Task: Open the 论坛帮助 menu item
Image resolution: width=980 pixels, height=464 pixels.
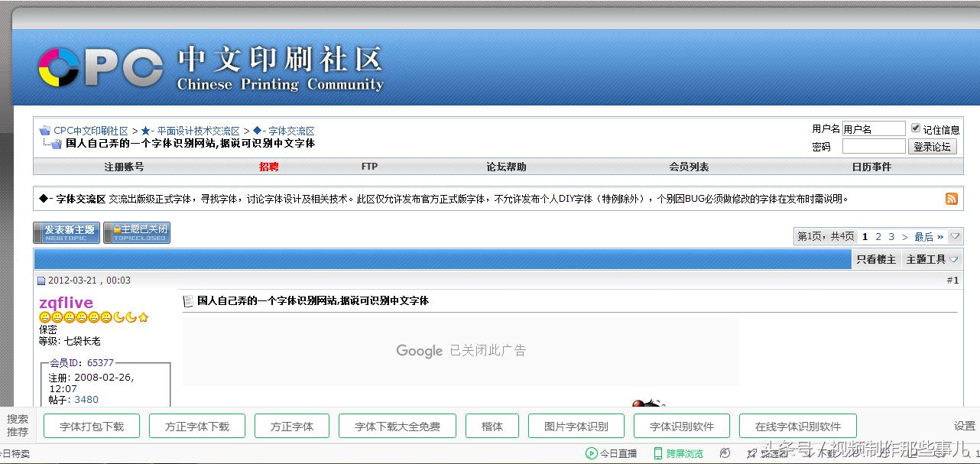Action: 505,167
